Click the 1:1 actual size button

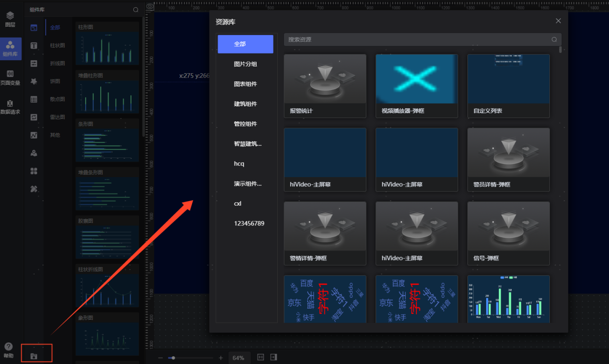coord(261,357)
